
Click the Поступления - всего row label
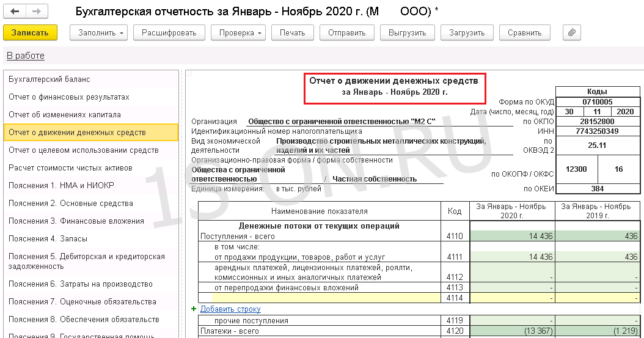pos(238,236)
